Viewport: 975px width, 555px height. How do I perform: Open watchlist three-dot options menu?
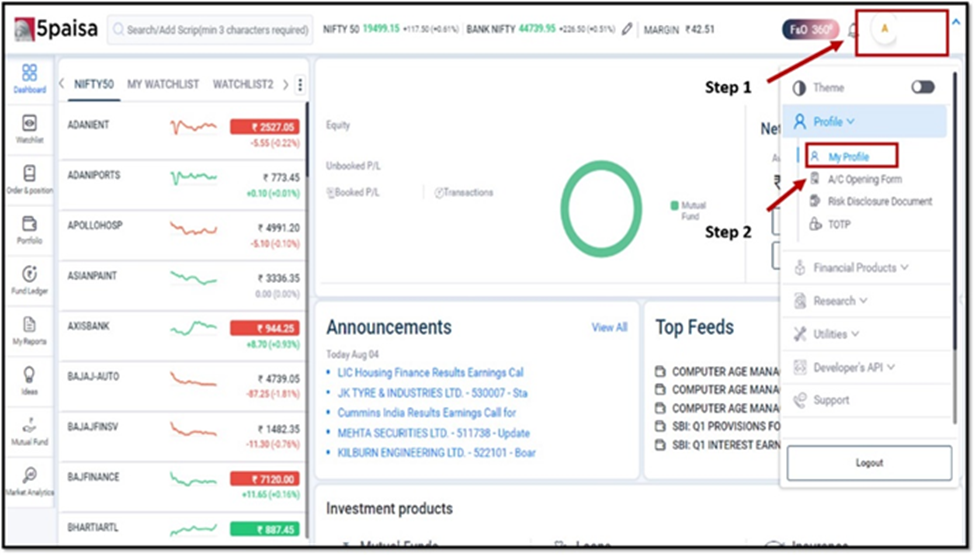click(x=300, y=85)
